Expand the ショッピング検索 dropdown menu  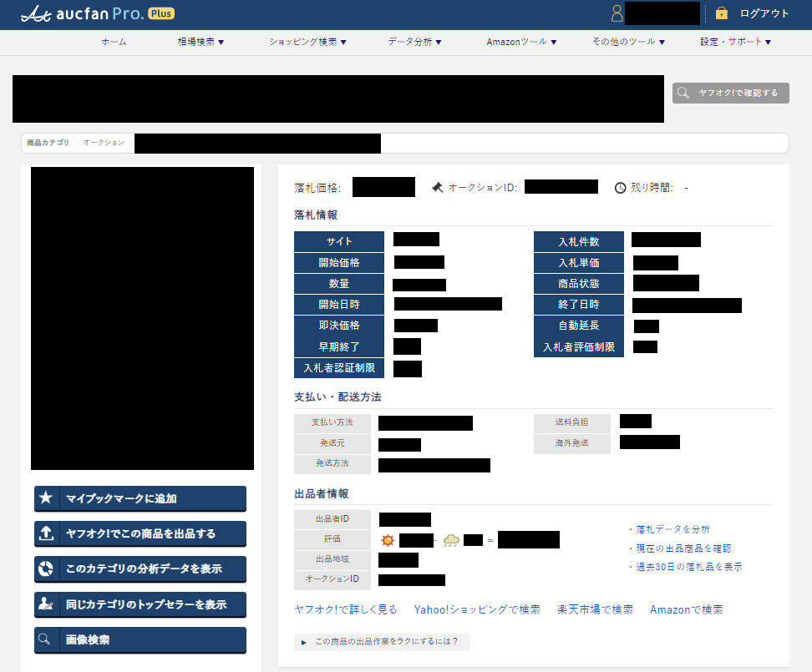click(307, 42)
